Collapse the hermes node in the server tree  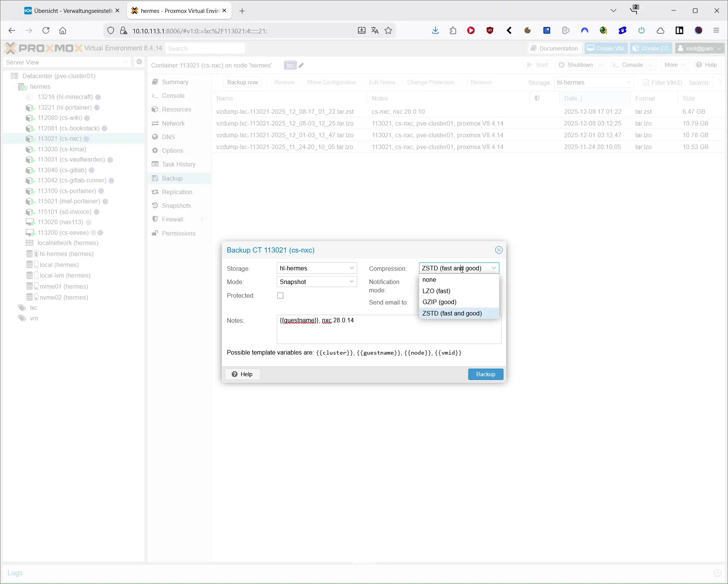16,86
